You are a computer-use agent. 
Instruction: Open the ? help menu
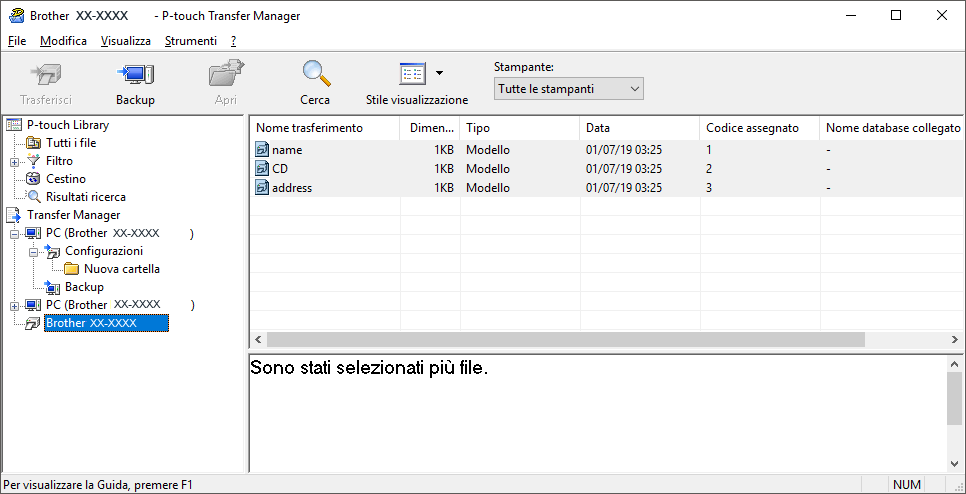[233, 41]
